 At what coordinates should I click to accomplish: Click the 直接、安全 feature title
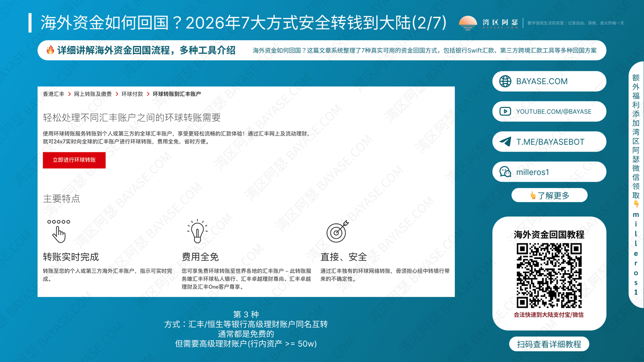tap(344, 257)
